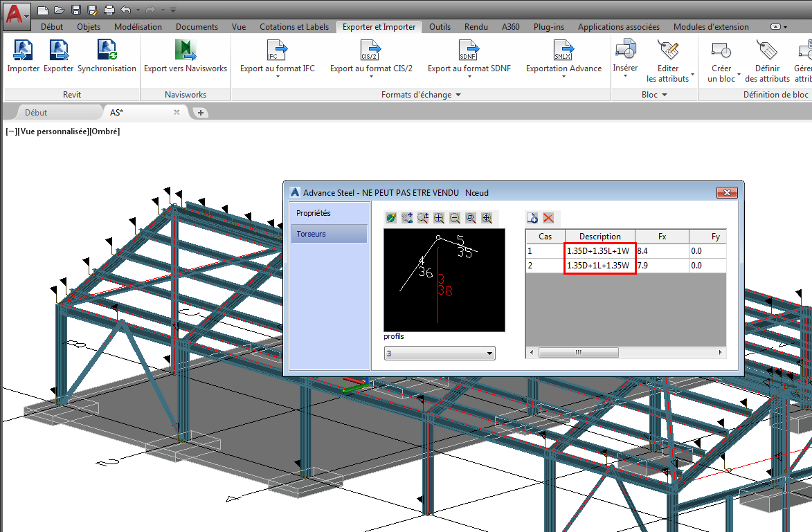Viewport: 812px width, 532px height.
Task: Expand the Export au format SDNF dropdown arrow
Action: click(469, 77)
